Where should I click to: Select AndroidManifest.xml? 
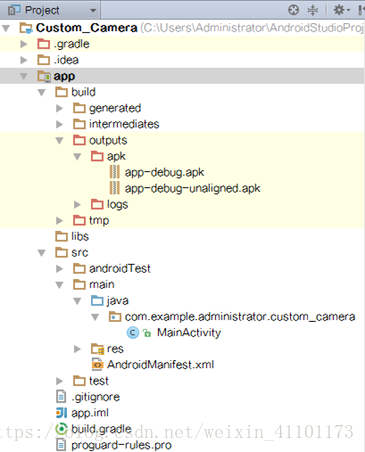point(160,365)
